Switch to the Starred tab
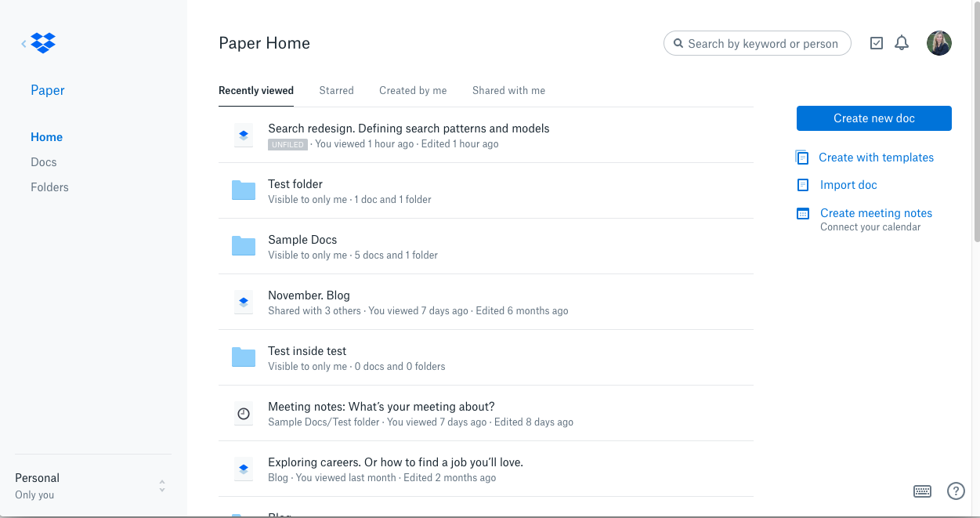The image size is (980, 518). 336,91
